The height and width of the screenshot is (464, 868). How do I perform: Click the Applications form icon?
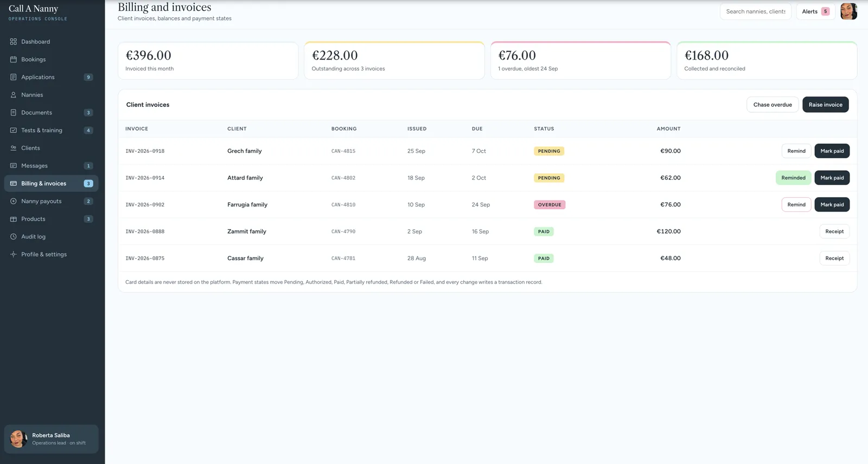(14, 77)
